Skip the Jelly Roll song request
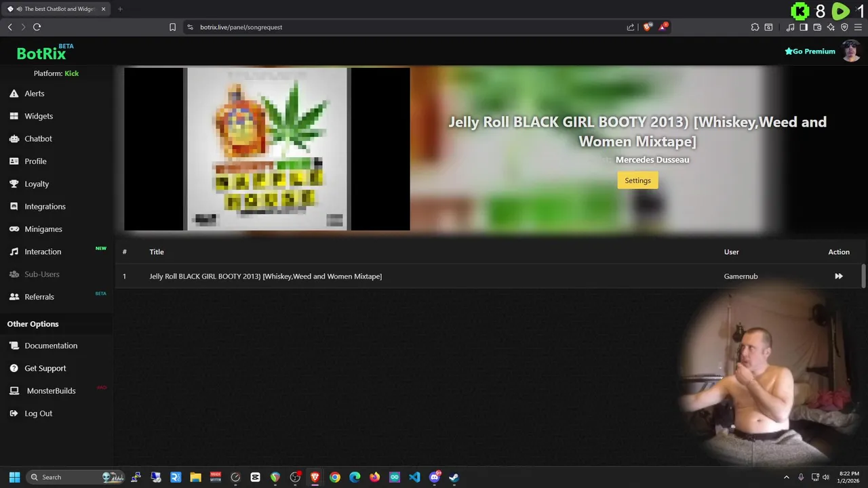This screenshot has height=488, width=868. [x=839, y=276]
